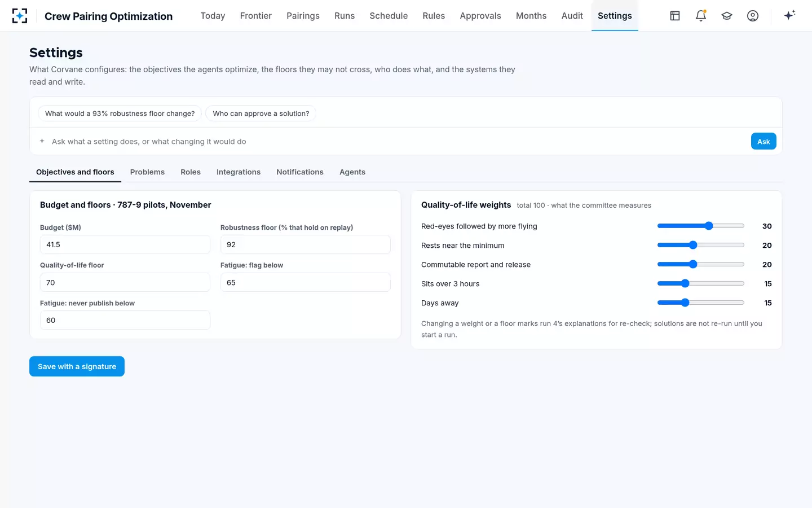Click the 'Fatigue: flag below' input
This screenshot has height=508, width=812.
pyautogui.click(x=306, y=282)
